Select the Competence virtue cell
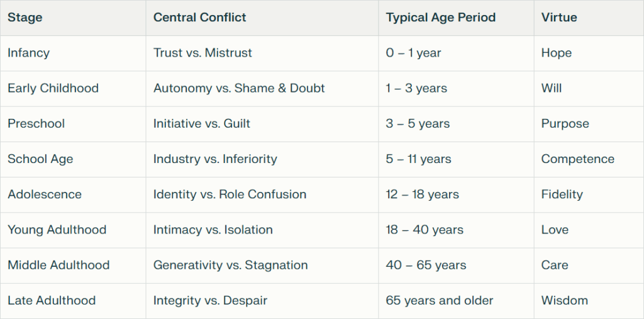 [x=578, y=159]
